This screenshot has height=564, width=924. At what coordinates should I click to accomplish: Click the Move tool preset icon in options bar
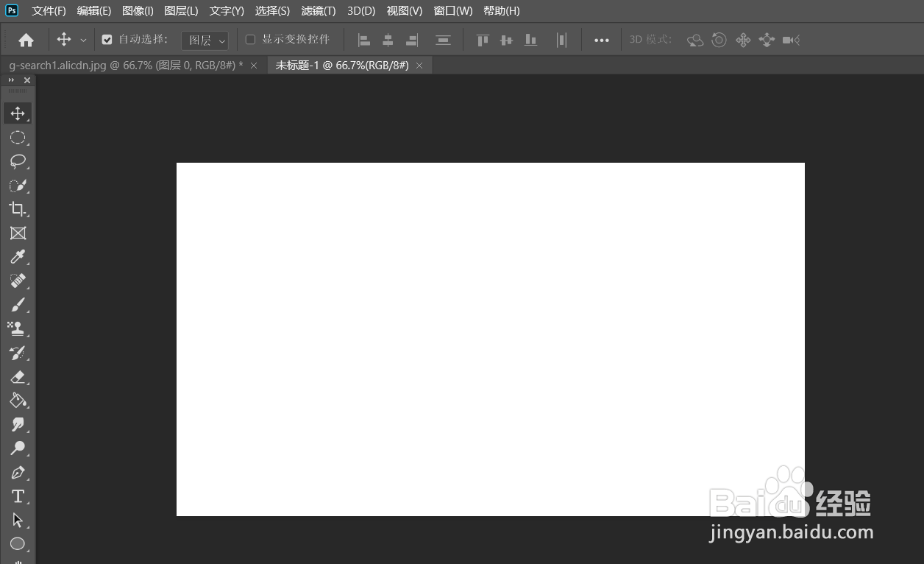pyautogui.click(x=64, y=40)
